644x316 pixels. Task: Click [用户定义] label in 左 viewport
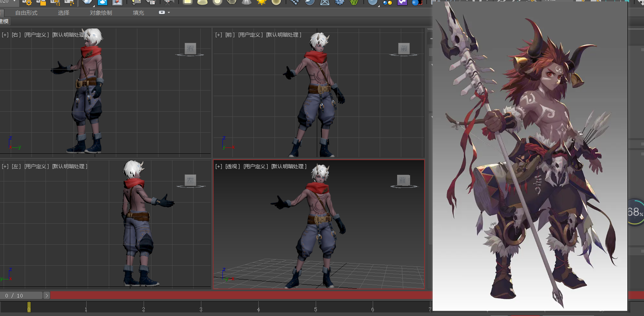[37, 167]
